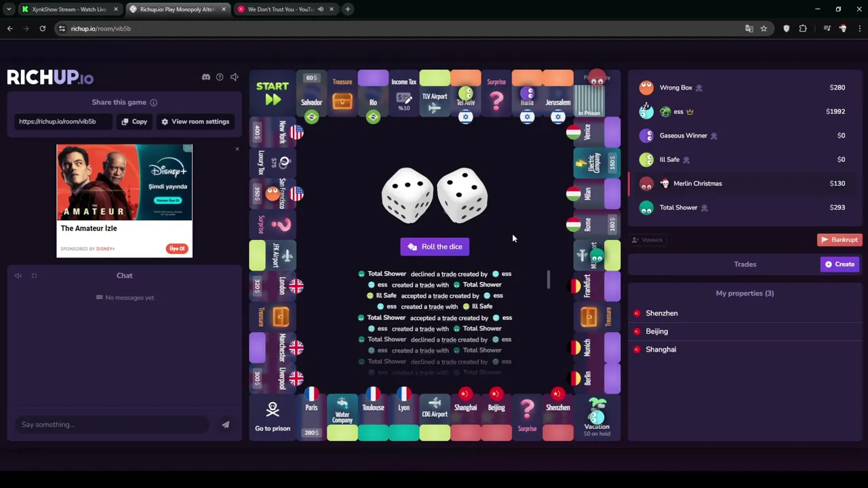Select the room URL field
Image resolution: width=868 pixels, height=488 pixels.
click(62, 121)
